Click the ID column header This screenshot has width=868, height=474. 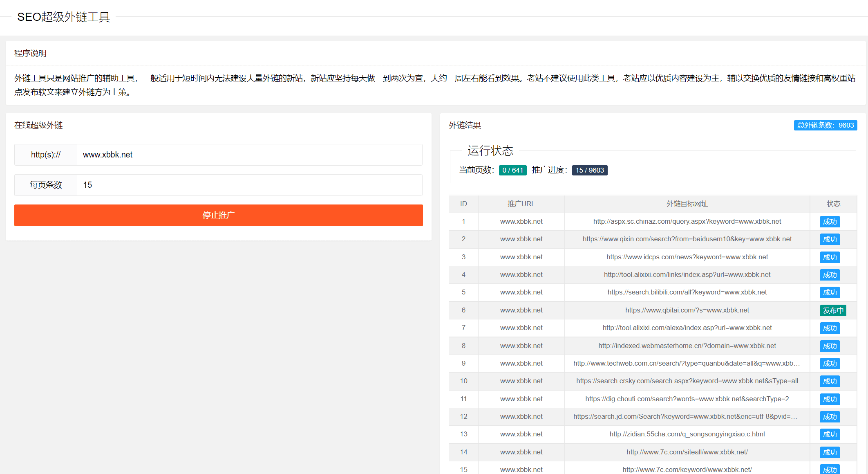pyautogui.click(x=463, y=204)
